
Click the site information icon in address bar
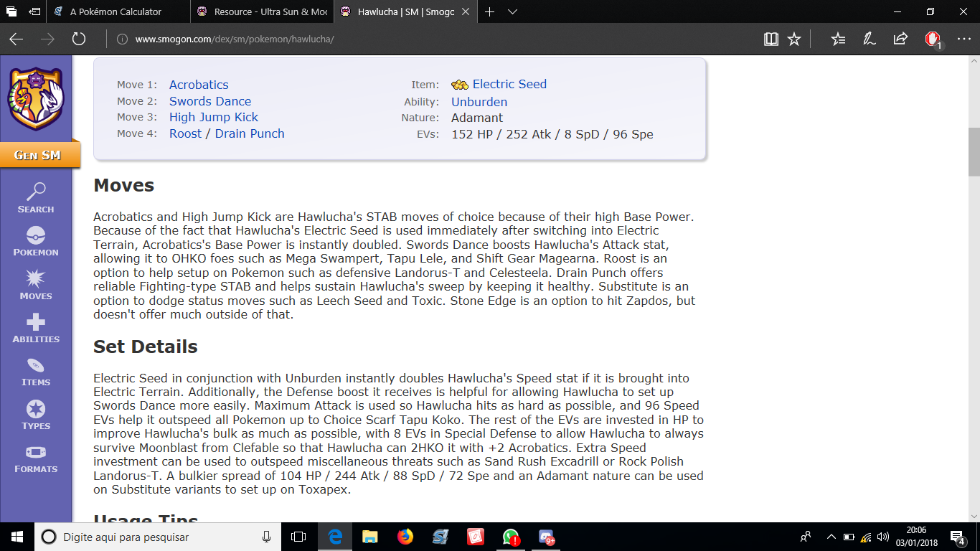(122, 39)
